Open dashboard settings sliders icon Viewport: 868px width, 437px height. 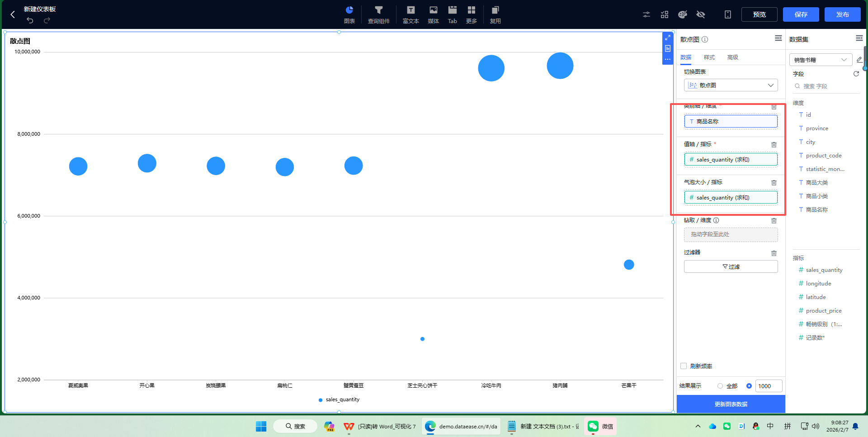click(646, 14)
